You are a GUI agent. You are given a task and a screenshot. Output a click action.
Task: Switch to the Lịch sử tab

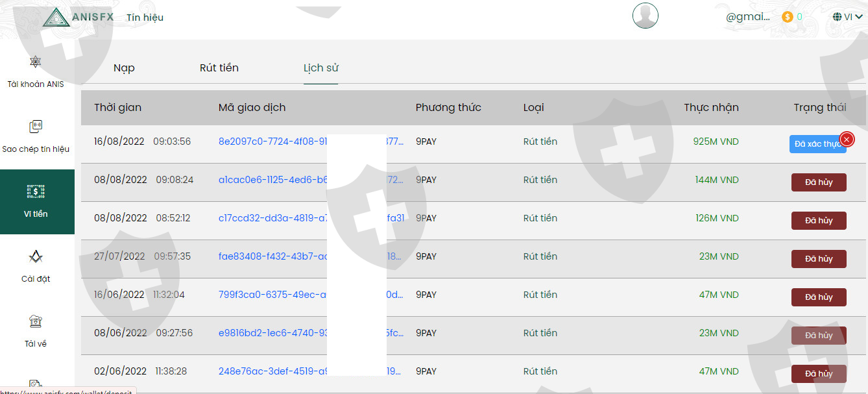tap(321, 68)
